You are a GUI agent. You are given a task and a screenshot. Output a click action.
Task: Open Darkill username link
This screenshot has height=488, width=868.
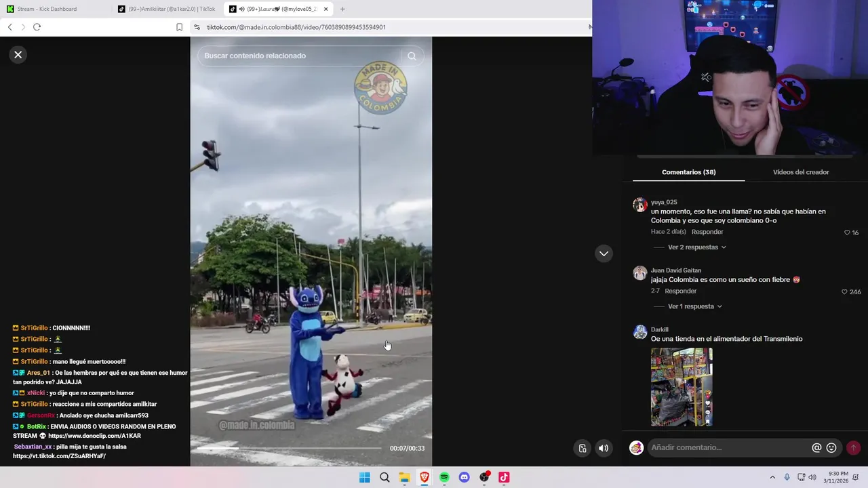[x=660, y=329]
